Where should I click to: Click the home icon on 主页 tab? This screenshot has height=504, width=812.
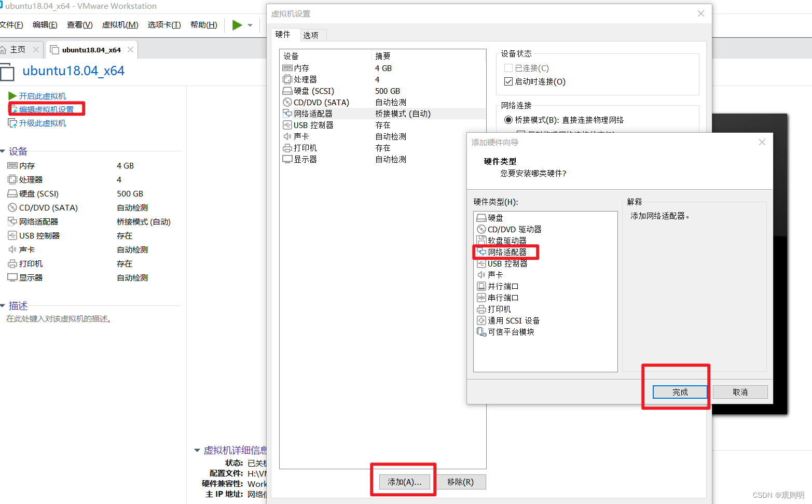(x=3, y=50)
